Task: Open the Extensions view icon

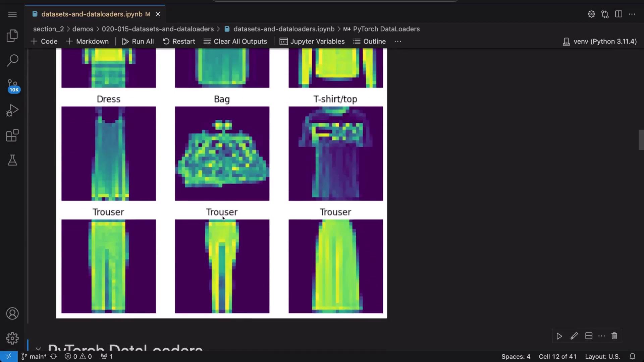Action: (x=12, y=135)
